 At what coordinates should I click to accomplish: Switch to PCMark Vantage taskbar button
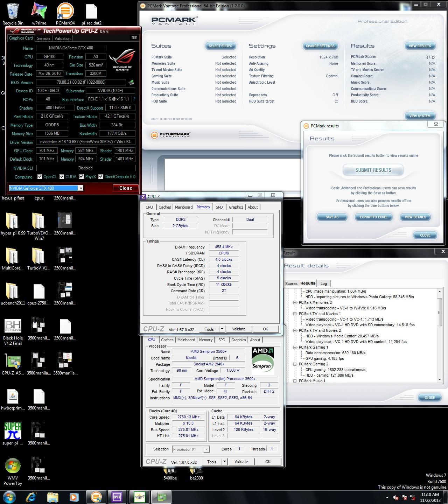pyautogui.click(x=96, y=497)
